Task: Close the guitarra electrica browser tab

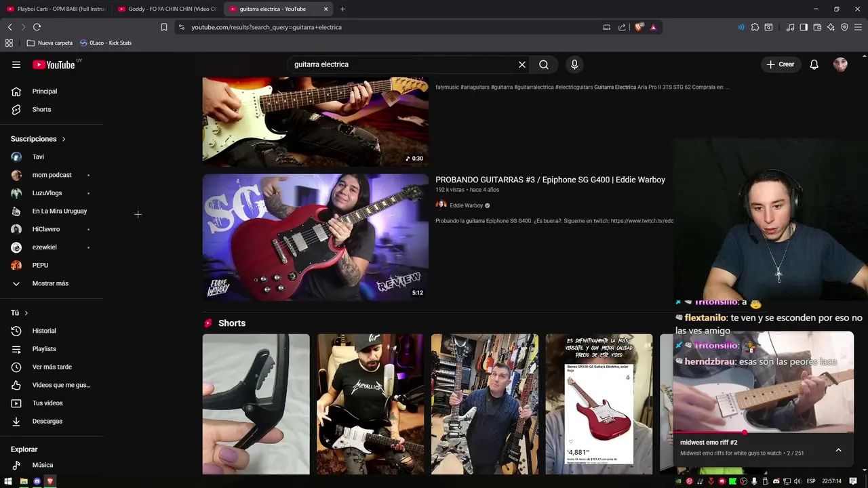Action: 326,9
